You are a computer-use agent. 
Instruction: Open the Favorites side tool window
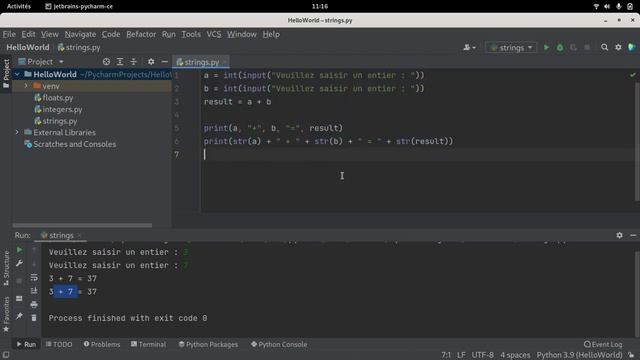[6, 314]
